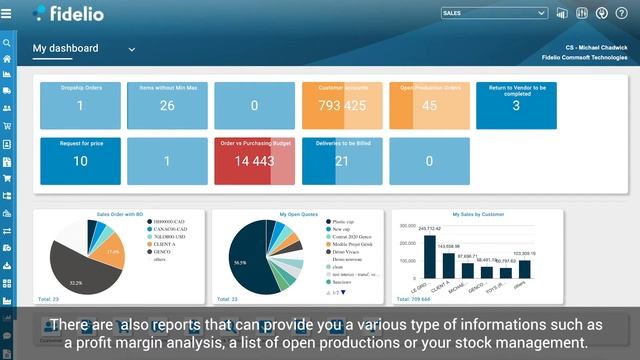Viewport: 640px width, 360px height.
Task: Expand the SALES dropdown
Action: pos(494,13)
